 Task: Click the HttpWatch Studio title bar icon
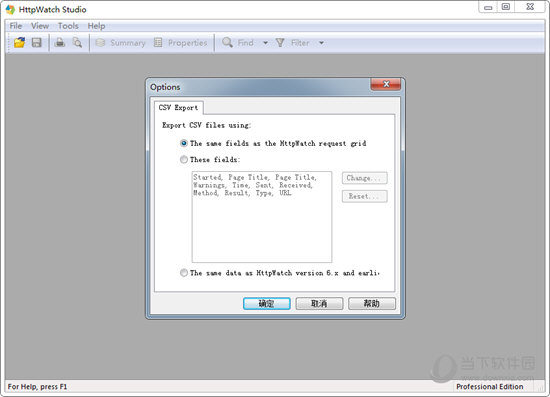tap(11, 9)
